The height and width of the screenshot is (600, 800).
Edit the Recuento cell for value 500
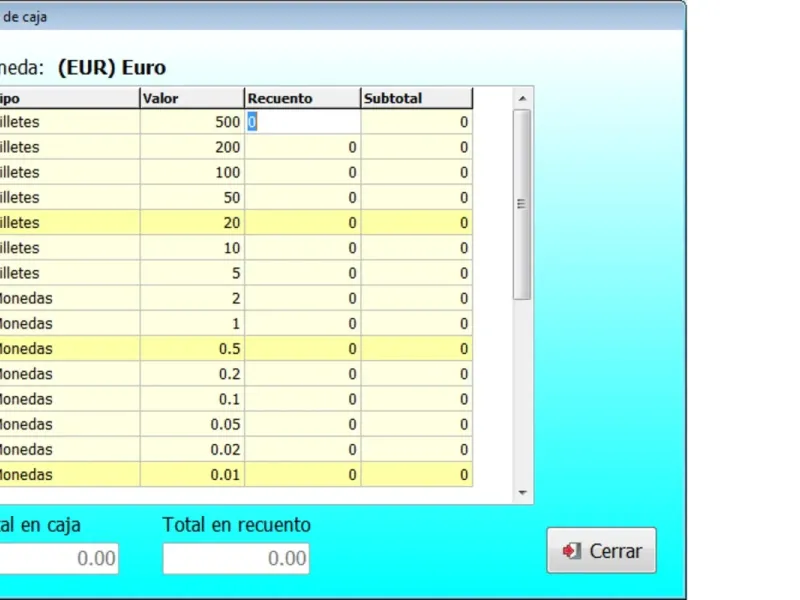(x=303, y=122)
